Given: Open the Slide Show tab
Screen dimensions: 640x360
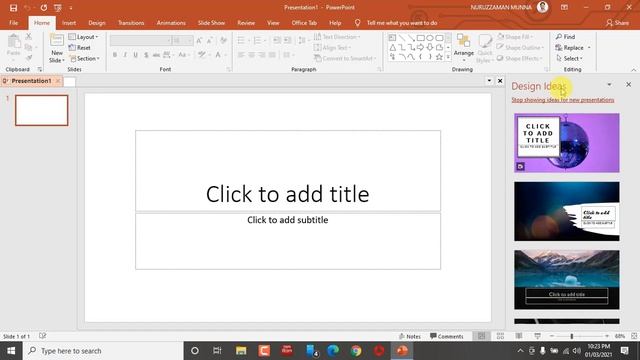Looking at the screenshot, I should (x=211, y=23).
